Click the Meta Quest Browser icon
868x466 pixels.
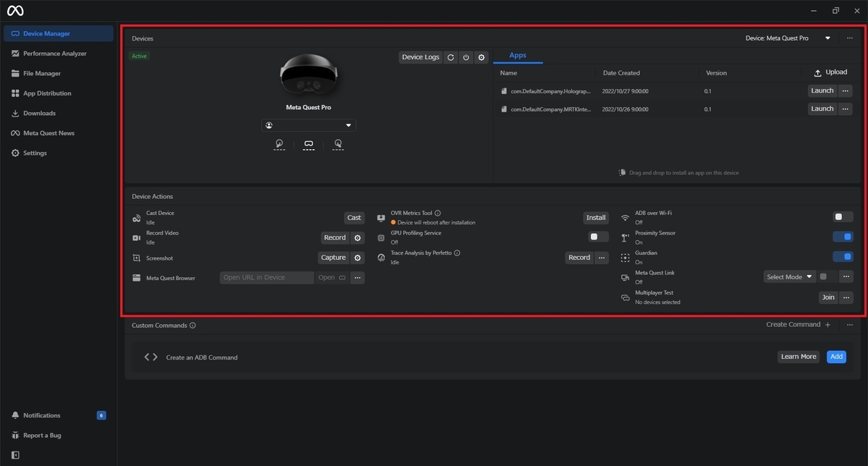coord(137,278)
